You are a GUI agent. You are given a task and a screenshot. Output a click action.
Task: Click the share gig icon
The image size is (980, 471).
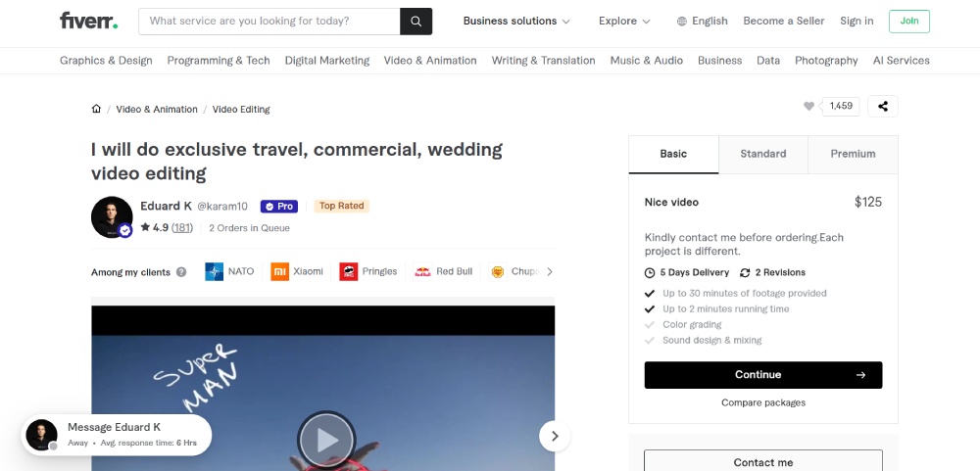click(x=883, y=106)
